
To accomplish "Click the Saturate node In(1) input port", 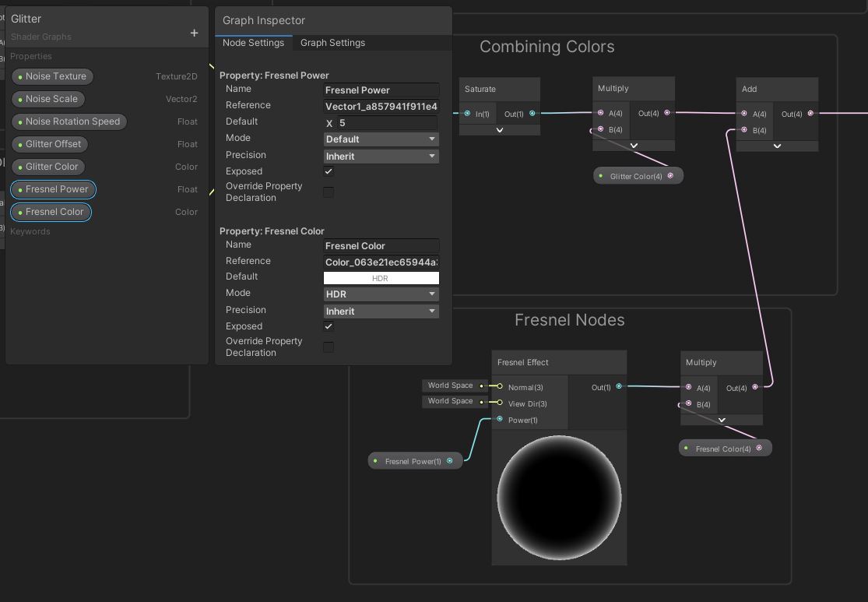I will point(467,114).
